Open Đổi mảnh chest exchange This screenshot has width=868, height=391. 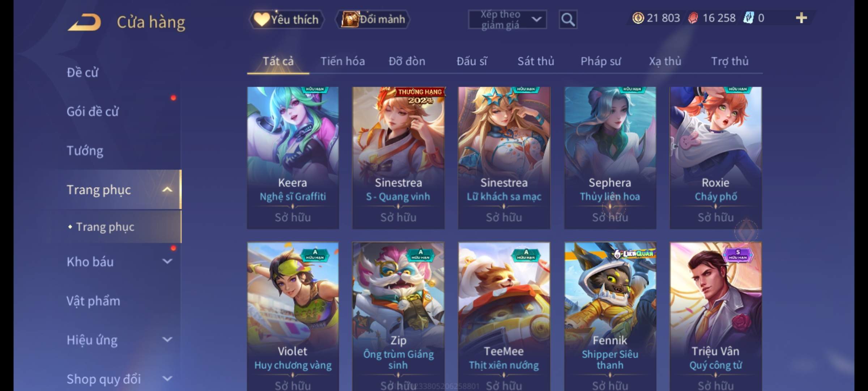tap(373, 20)
